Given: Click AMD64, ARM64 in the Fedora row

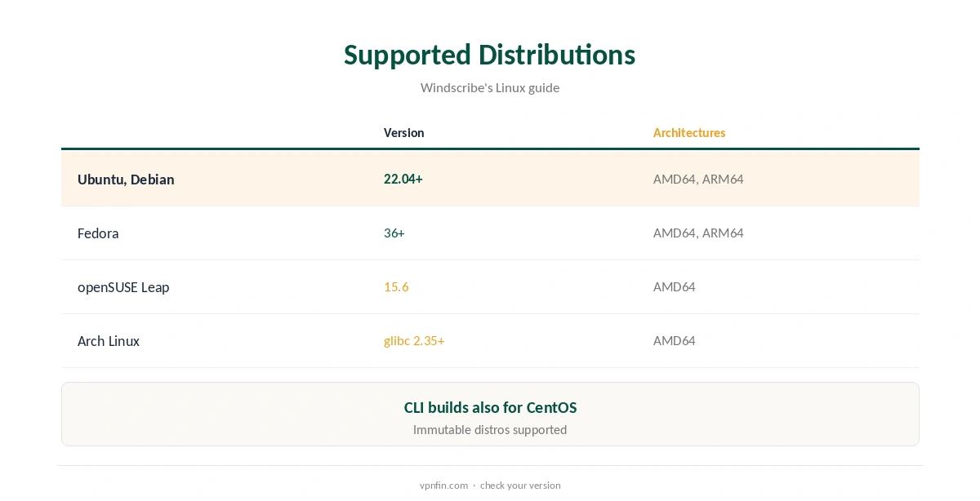Looking at the screenshot, I should (698, 233).
